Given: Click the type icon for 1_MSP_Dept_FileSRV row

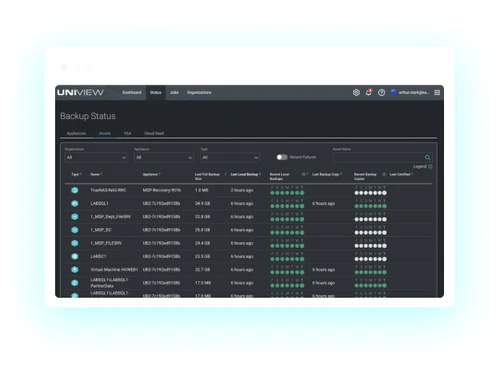Looking at the screenshot, I should click(x=75, y=217).
